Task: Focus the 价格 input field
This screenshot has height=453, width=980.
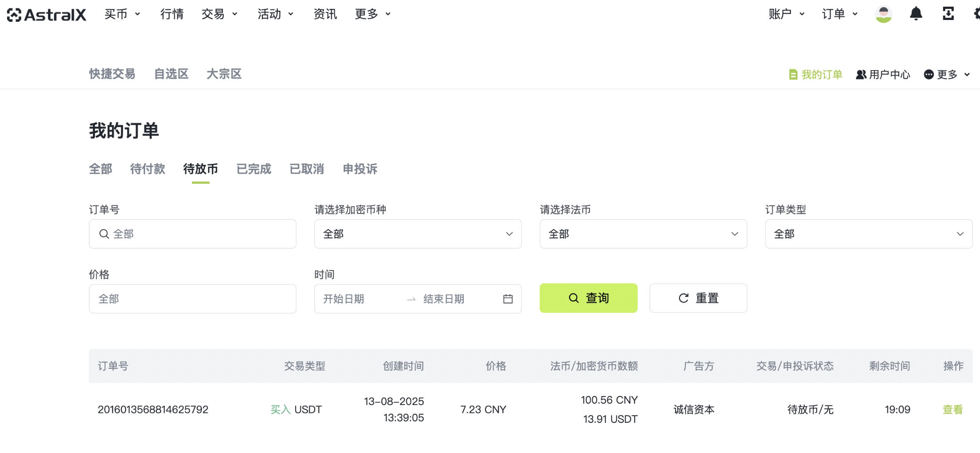Action: pos(193,299)
